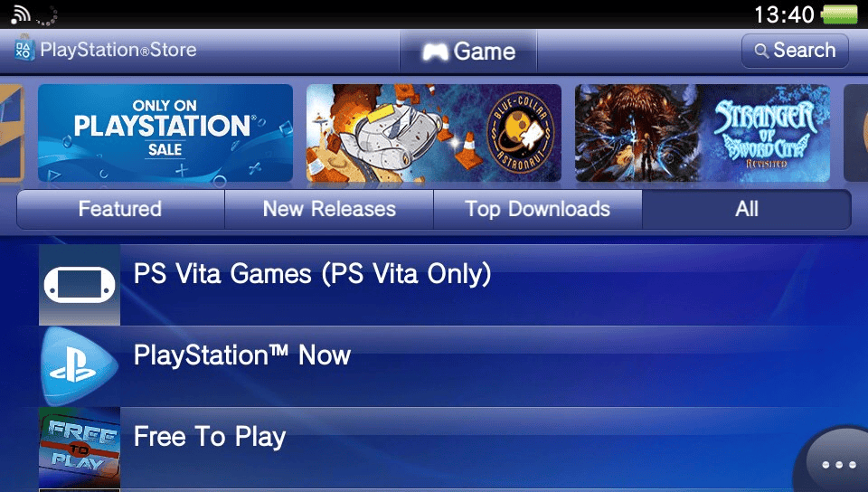This screenshot has width=868, height=492.
Task: Open the Only On PlayStation Sale banner
Action: click(165, 133)
